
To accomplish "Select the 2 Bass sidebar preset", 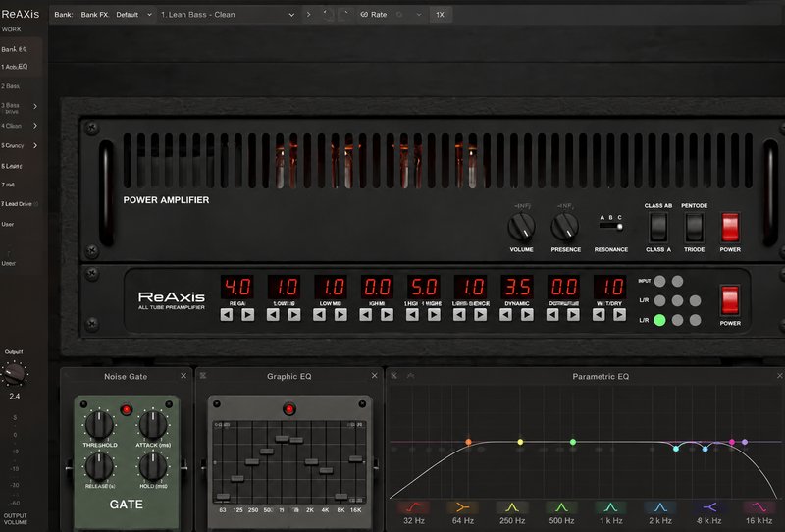I will pyautogui.click(x=11, y=86).
